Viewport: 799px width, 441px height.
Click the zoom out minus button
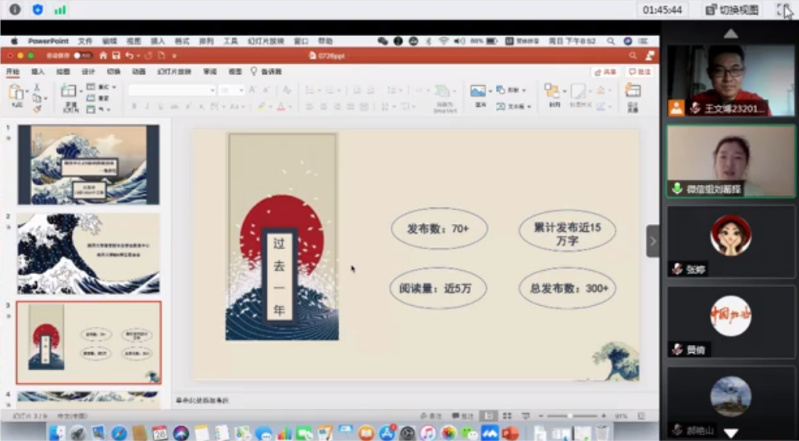pyautogui.click(x=542, y=416)
